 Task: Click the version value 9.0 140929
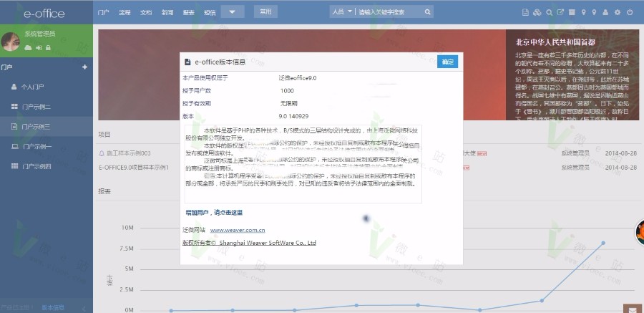(x=293, y=117)
